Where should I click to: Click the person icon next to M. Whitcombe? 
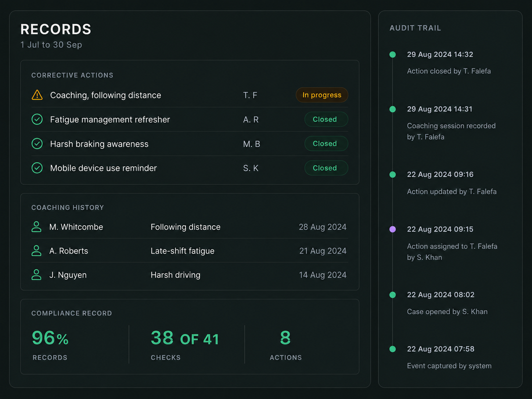[36, 227]
